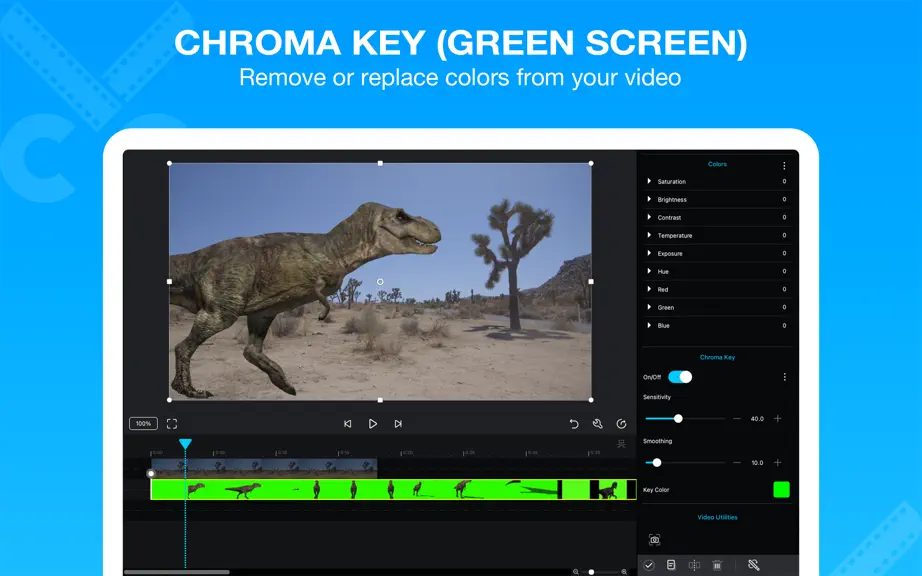Open the wrench tools icon
922x576 pixels.
(x=597, y=424)
